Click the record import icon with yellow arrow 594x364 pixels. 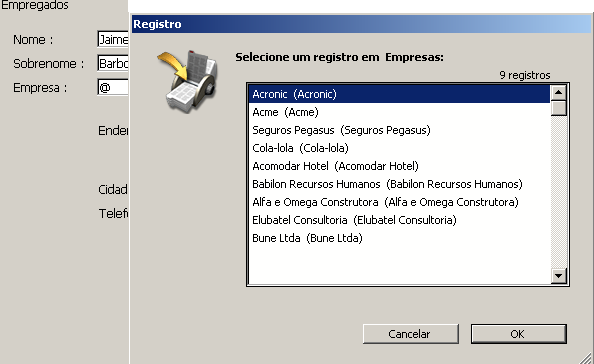coord(188,81)
